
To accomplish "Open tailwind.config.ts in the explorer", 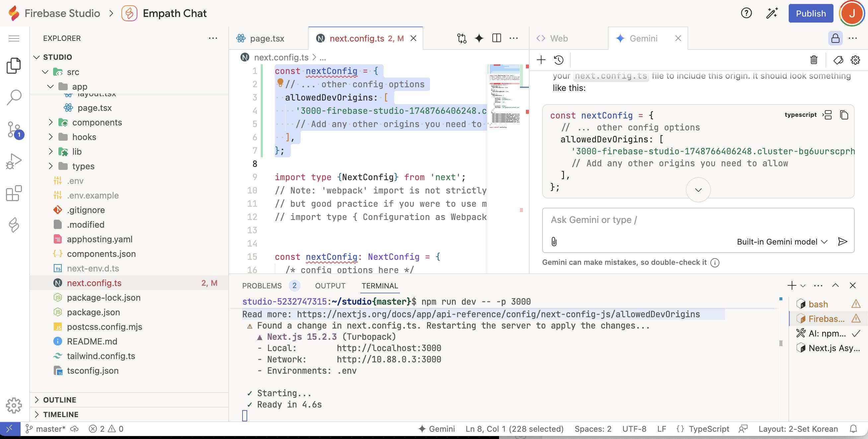I will (x=101, y=356).
